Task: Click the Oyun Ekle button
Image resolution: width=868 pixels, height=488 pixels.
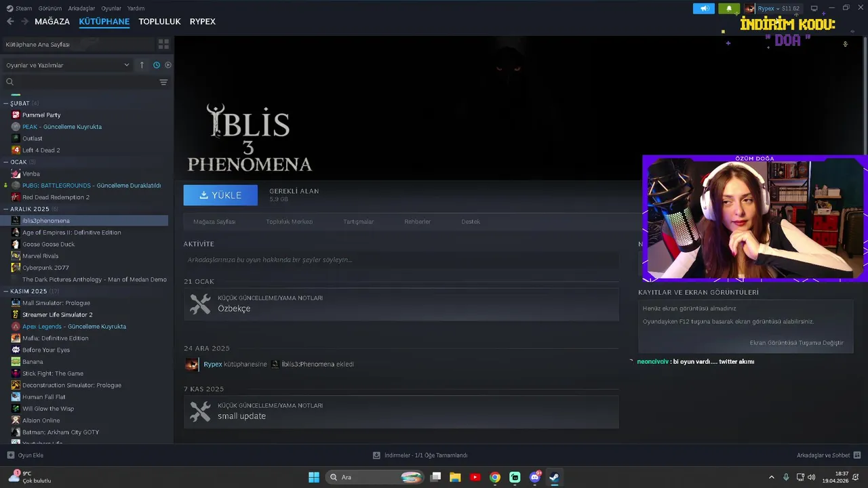Action: tap(25, 455)
